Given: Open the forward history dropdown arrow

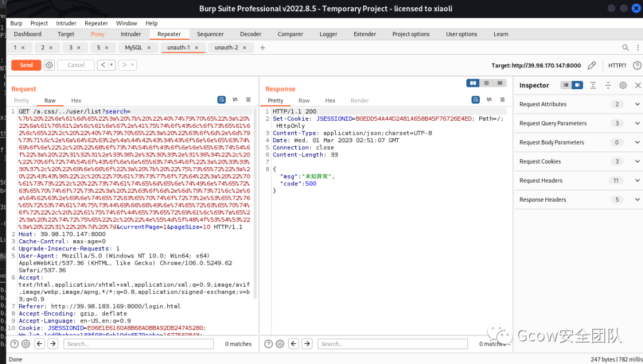Looking at the screenshot, I should [132, 65].
